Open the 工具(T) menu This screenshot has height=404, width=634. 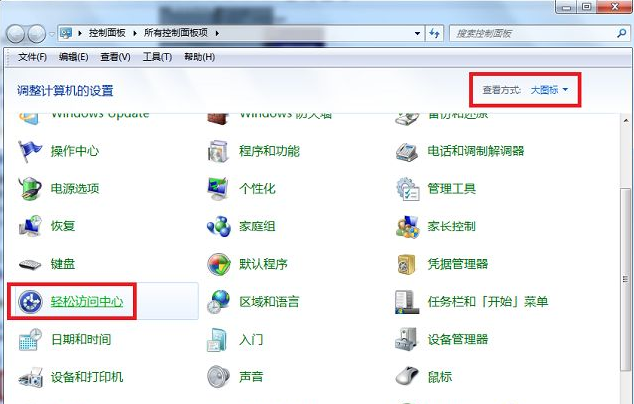[x=158, y=57]
